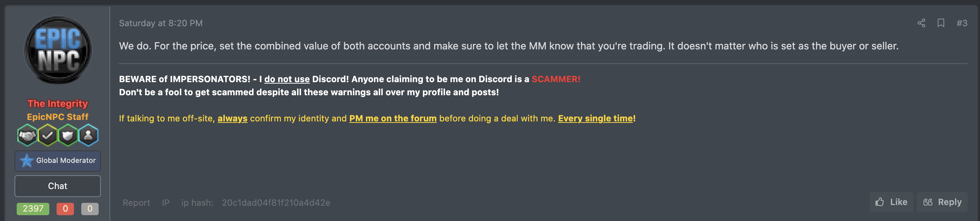The width and height of the screenshot is (980, 221).
Task: Click the handshake badge icon
Action: (x=27, y=135)
